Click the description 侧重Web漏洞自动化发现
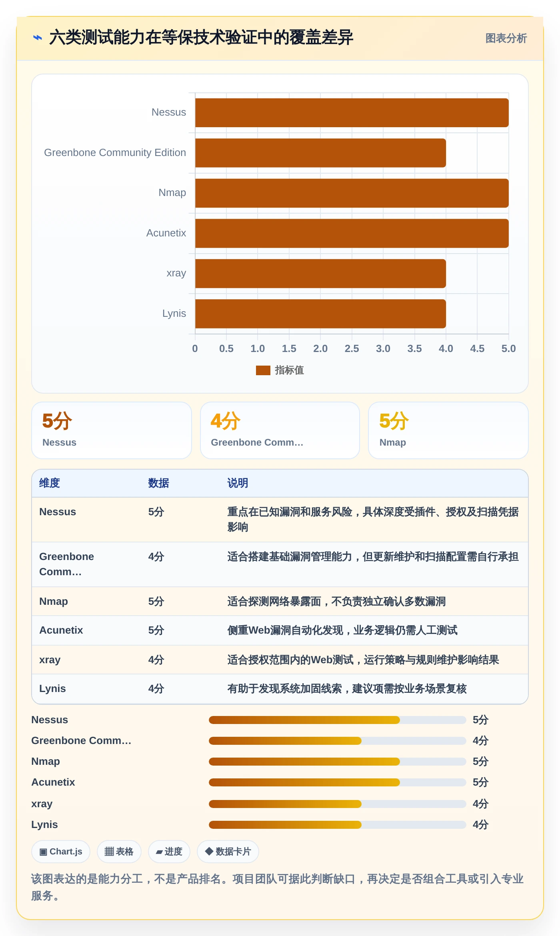This screenshot has height=936, width=560. [x=342, y=630]
